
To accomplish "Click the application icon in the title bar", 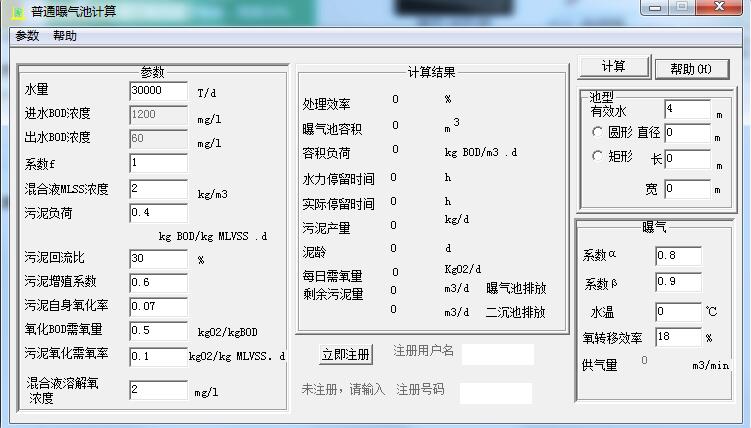I will pos(17,11).
